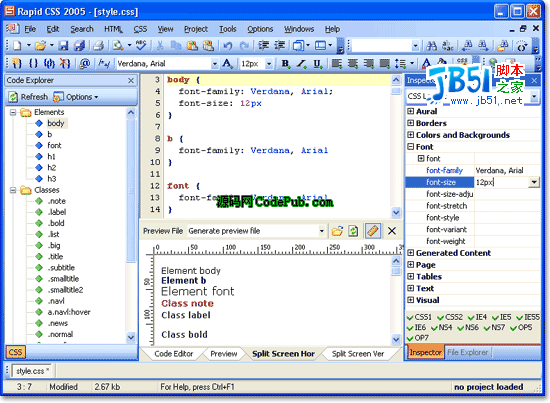Expand the Visual category
The width and height of the screenshot is (550, 403).
[411, 300]
